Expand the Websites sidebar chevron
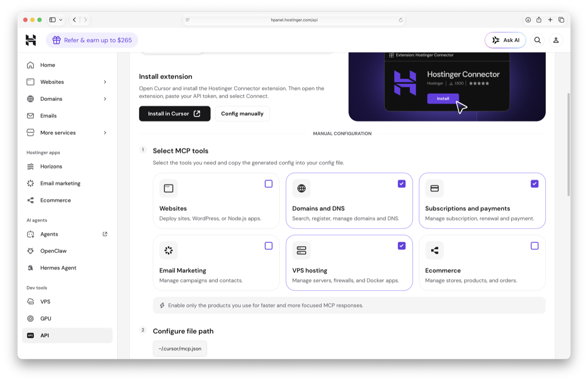This screenshot has height=382, width=588. point(105,82)
